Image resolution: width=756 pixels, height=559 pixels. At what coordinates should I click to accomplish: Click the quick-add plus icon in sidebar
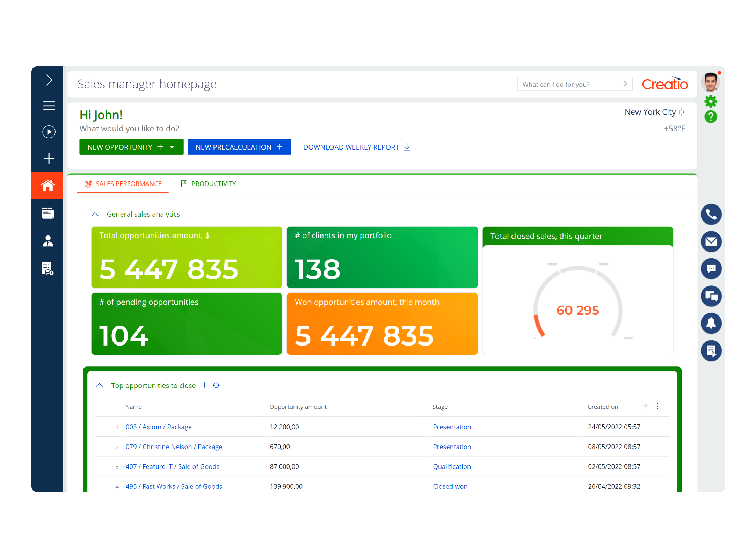(x=48, y=158)
